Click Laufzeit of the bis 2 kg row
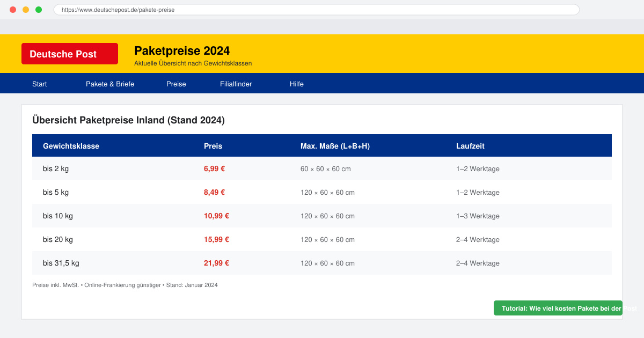This screenshot has width=644, height=338. pos(478,169)
